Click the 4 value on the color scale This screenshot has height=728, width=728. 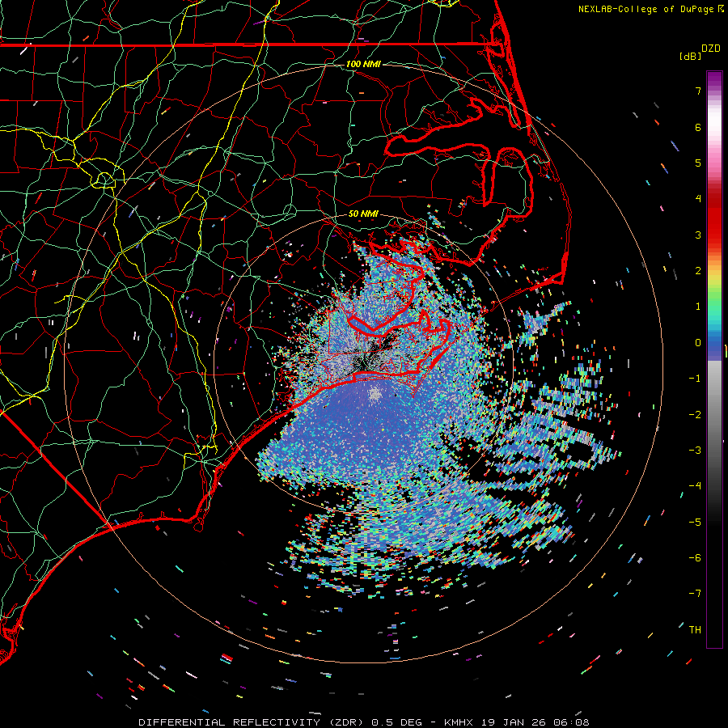(698, 199)
